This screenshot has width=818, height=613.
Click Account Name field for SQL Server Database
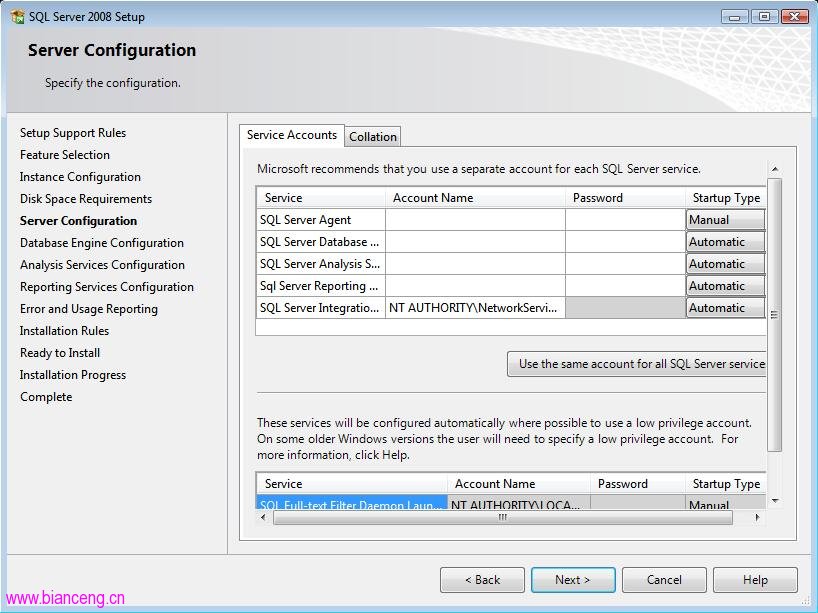[x=475, y=242]
